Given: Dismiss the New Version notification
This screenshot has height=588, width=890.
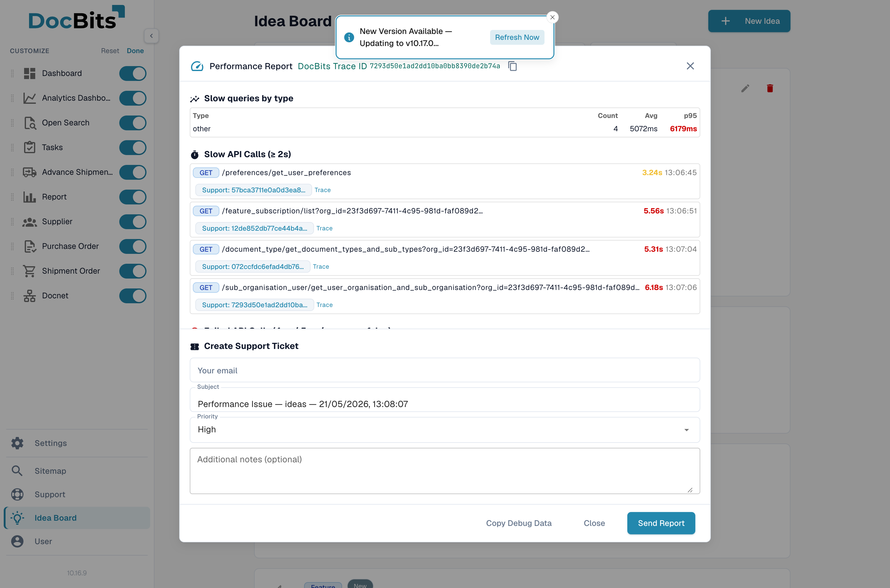Looking at the screenshot, I should click(552, 17).
